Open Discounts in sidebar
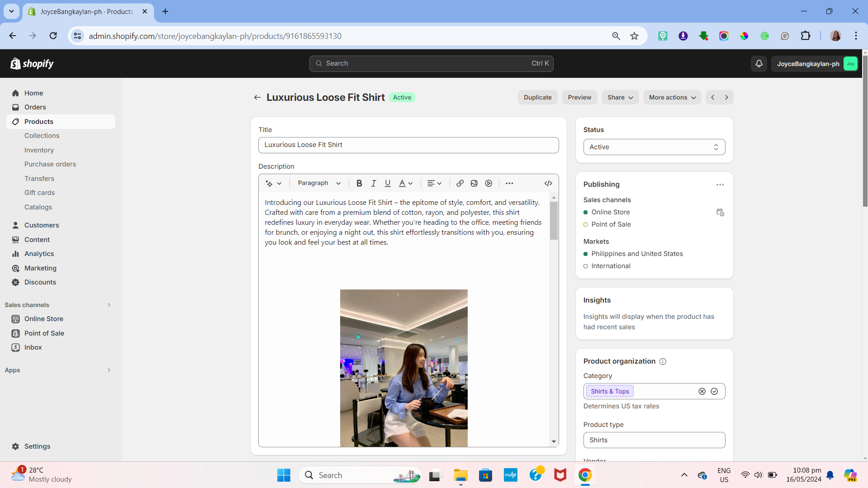 61,282
